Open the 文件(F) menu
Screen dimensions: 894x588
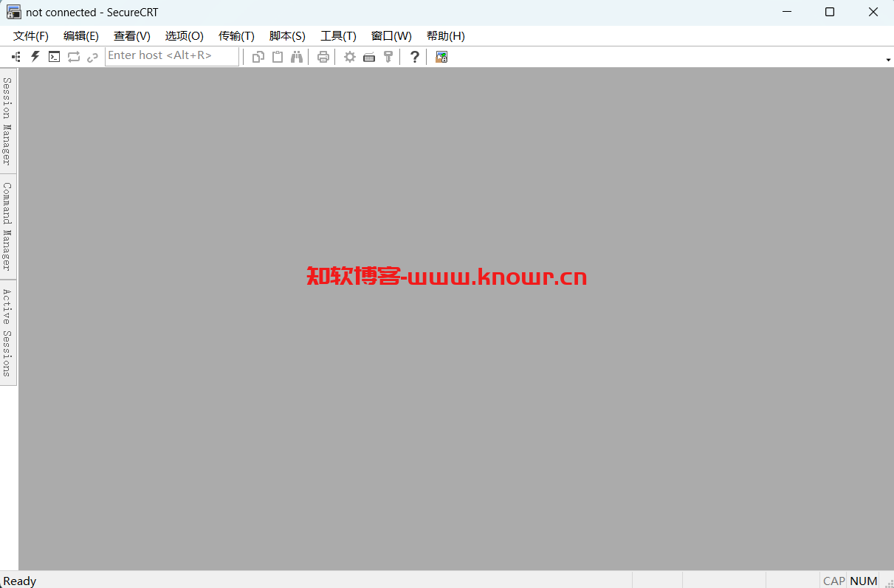coord(31,35)
